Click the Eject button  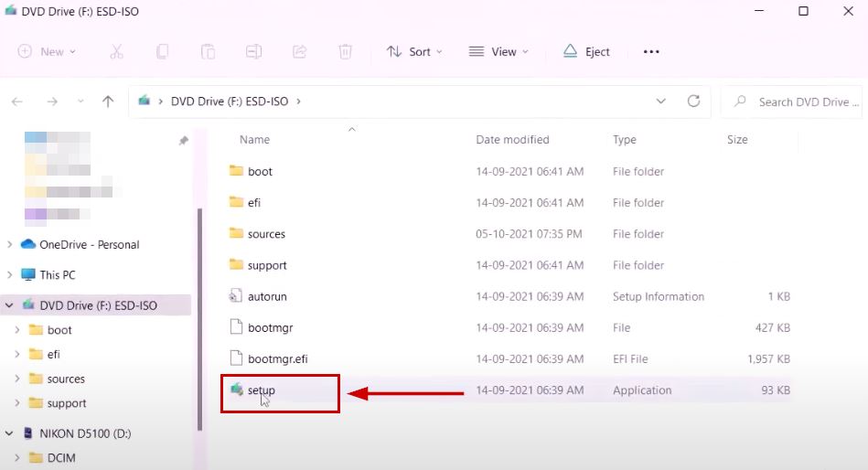(587, 51)
